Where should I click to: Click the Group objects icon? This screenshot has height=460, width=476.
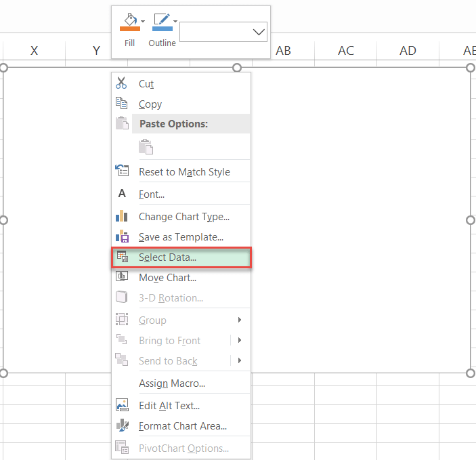point(122,319)
